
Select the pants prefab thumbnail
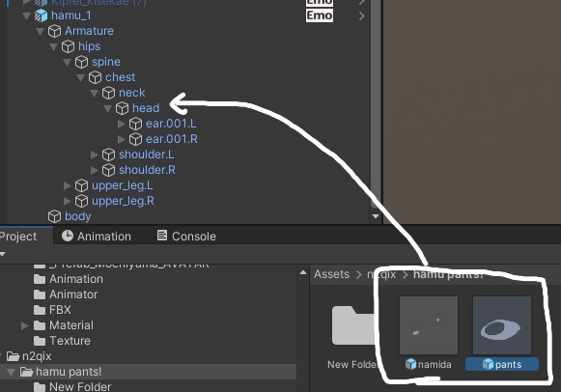(502, 325)
